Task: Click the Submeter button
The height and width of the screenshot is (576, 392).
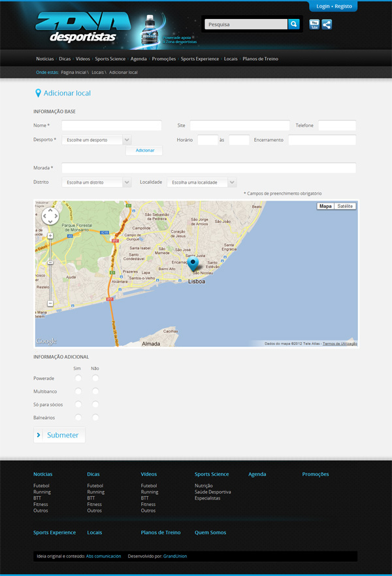Action: [59, 435]
